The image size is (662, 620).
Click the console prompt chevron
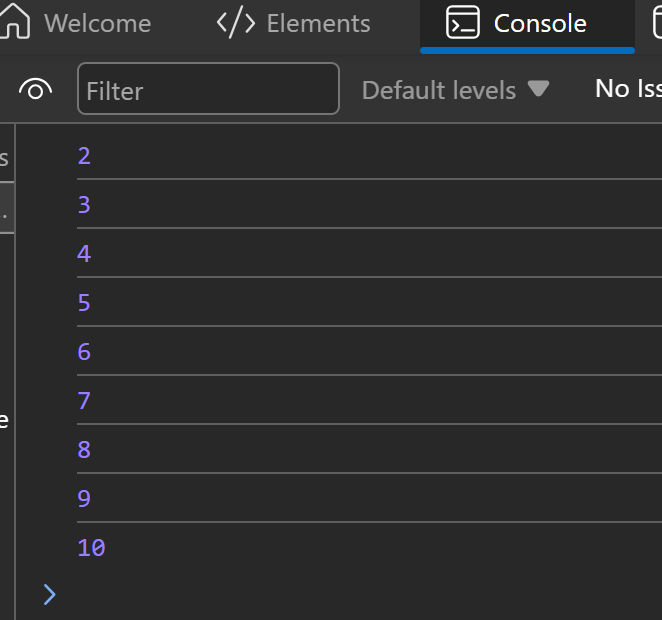[x=50, y=595]
